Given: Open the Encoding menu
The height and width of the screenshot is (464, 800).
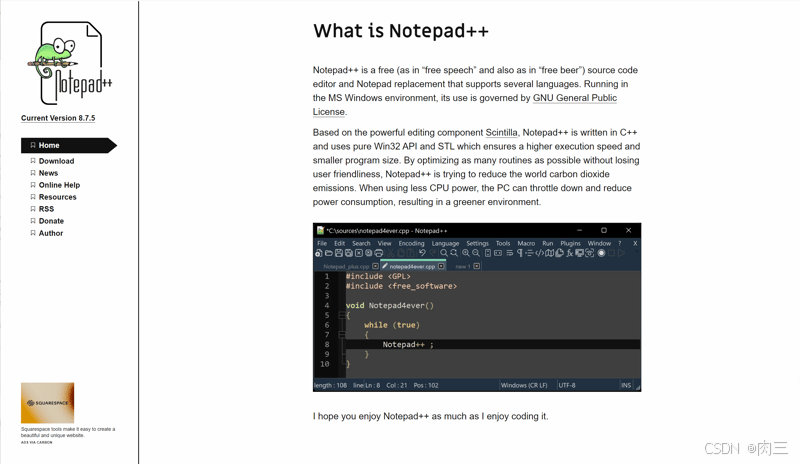Looking at the screenshot, I should 411,243.
